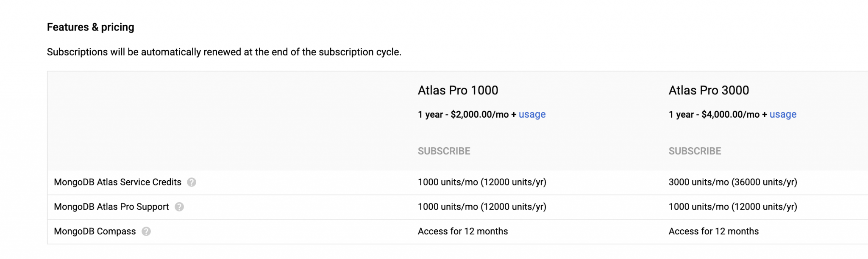This screenshot has width=868, height=259.
Task: Select the MongoDB Compass row label
Action: [x=94, y=231]
